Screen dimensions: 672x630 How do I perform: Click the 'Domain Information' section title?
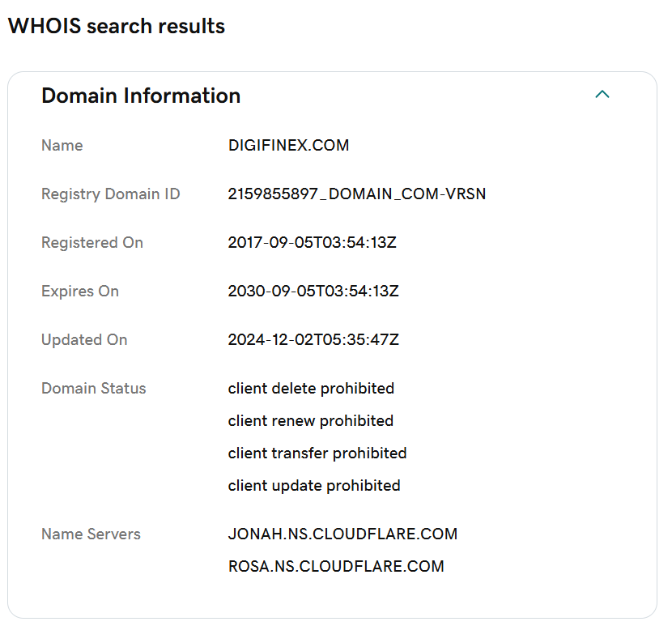pos(141,95)
